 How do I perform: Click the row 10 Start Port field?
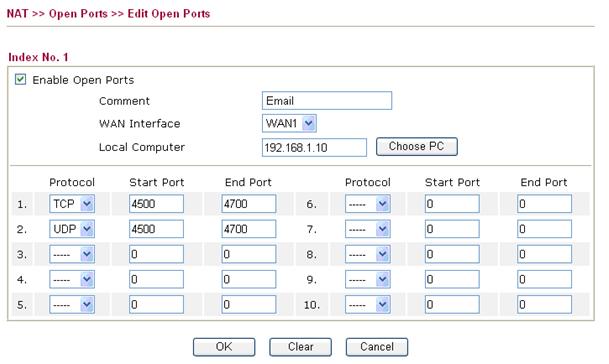pos(452,305)
